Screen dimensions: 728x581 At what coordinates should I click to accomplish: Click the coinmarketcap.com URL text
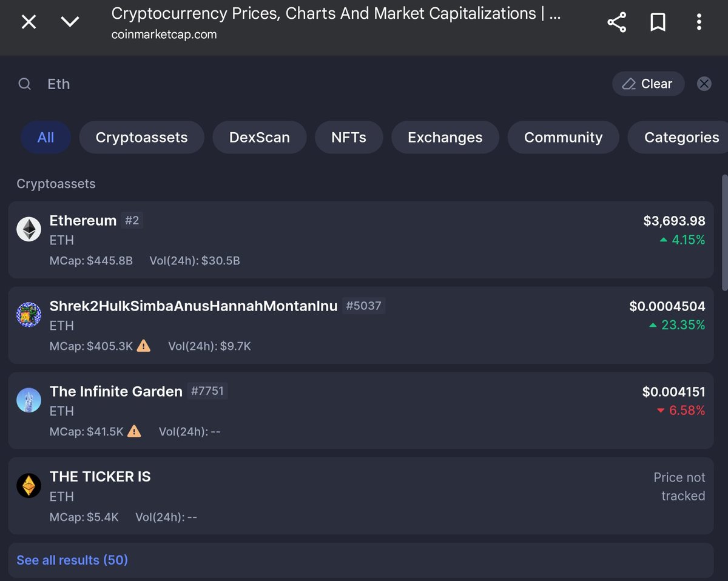pos(164,35)
